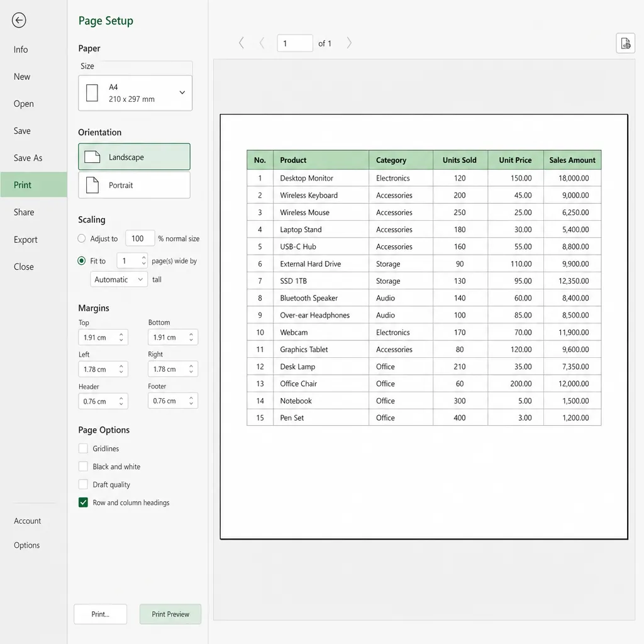
Task: Click the Category header in preview
Action: pos(401,160)
